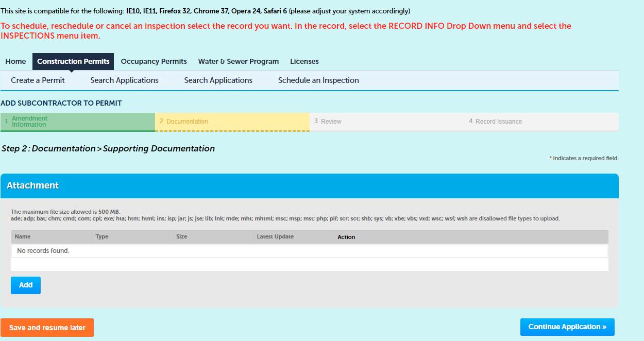This screenshot has width=644, height=341.
Task: Go to the Licenses tab
Action: pyautogui.click(x=304, y=61)
